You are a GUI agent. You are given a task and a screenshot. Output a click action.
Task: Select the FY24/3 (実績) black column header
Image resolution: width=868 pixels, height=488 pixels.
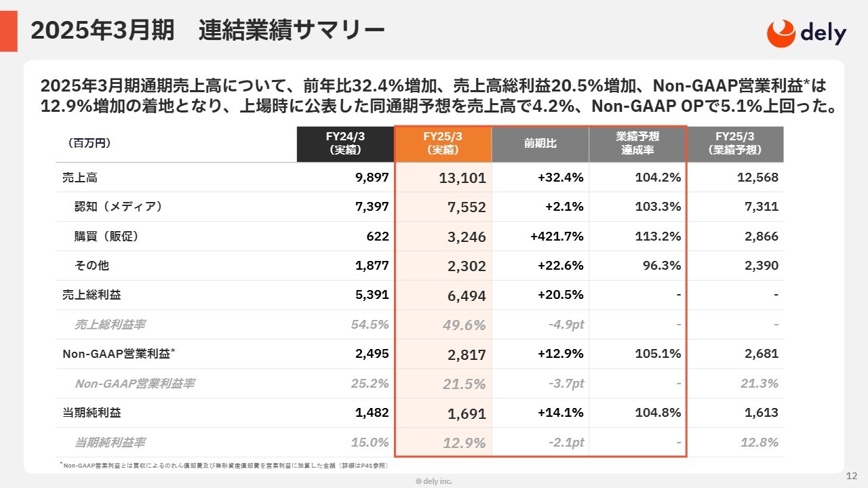pos(345,144)
